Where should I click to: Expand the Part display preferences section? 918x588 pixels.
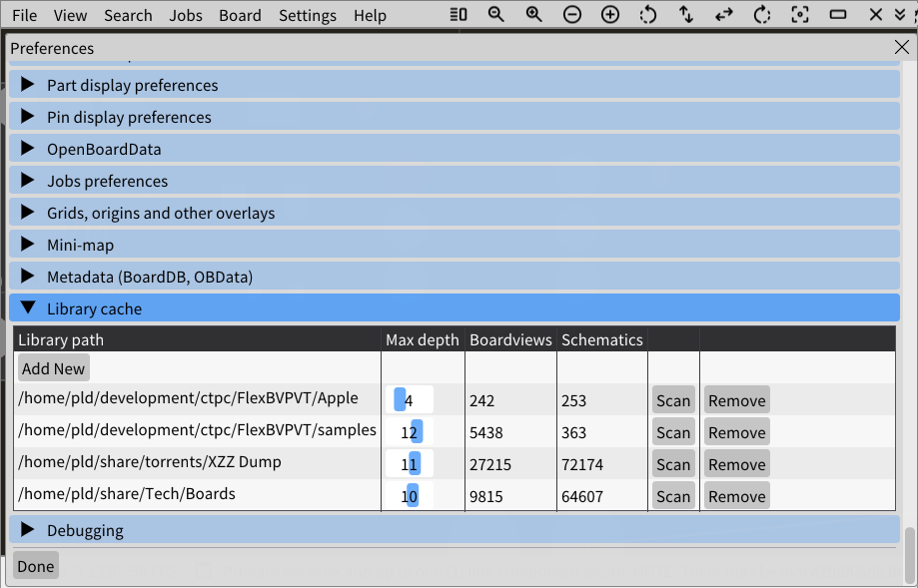[132, 85]
